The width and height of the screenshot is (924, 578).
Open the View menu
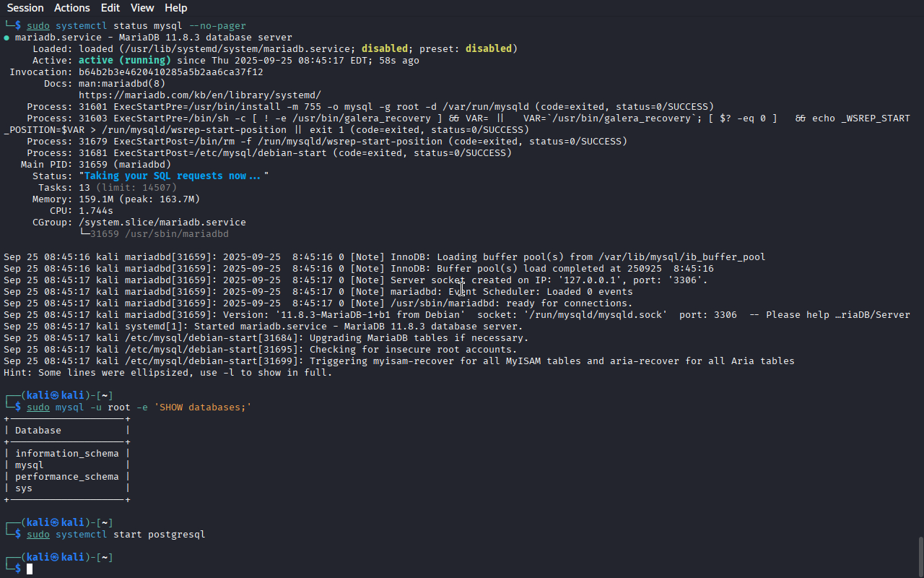pyautogui.click(x=142, y=8)
